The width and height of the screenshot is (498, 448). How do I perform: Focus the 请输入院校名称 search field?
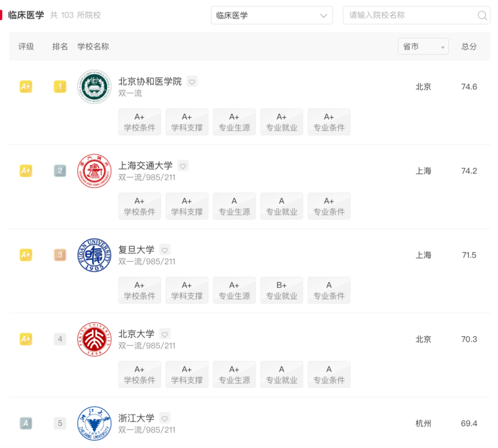tap(416, 15)
